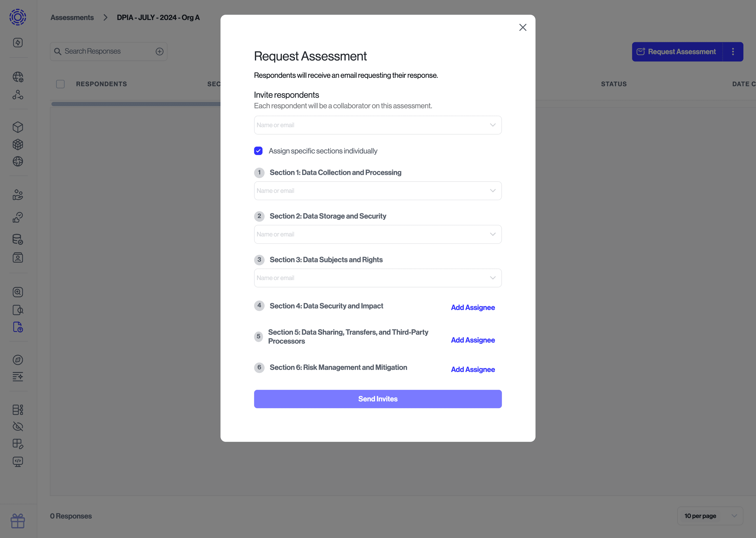The image size is (756, 538).
Task: Uncheck Assign specific sections individually
Action: coord(258,151)
